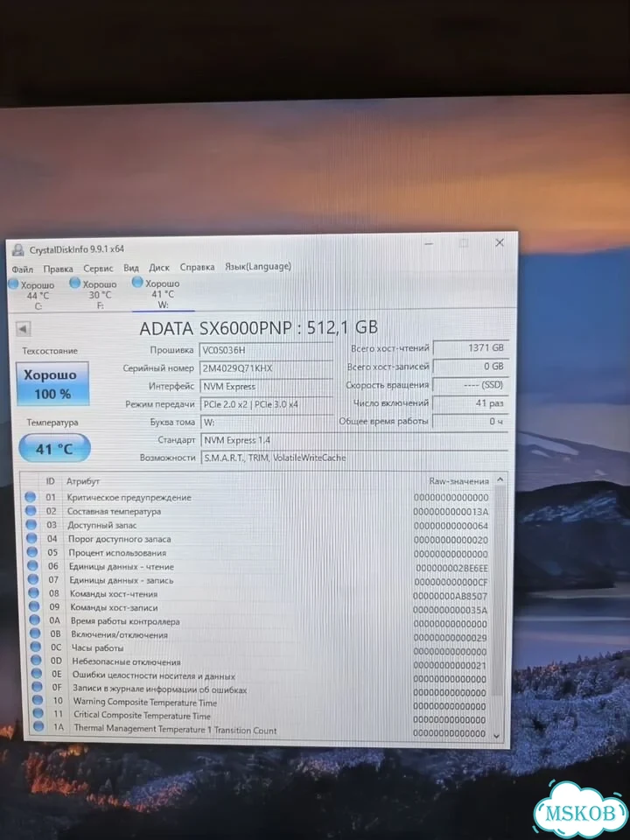Select the Команды хост-записи row
This screenshot has height=840, width=630.
coord(260,608)
